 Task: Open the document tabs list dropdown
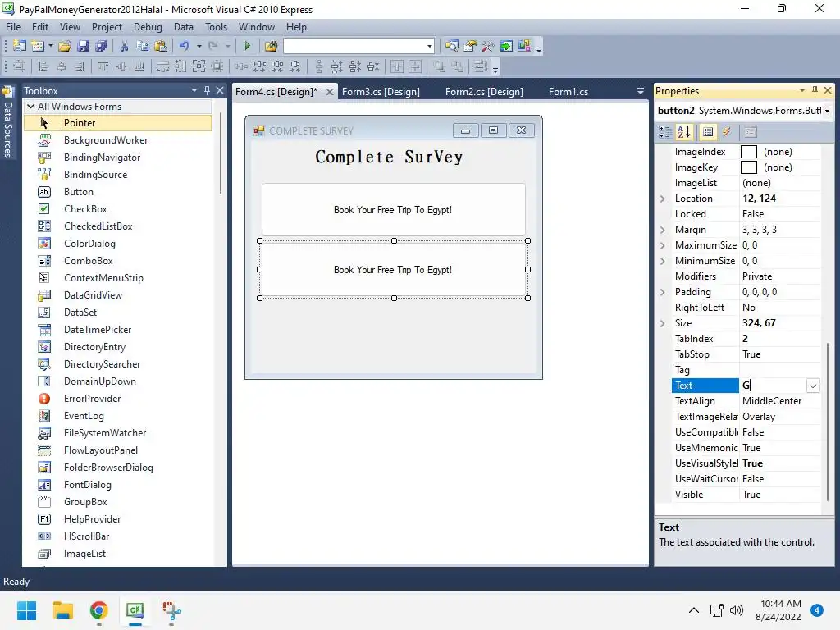tap(640, 92)
